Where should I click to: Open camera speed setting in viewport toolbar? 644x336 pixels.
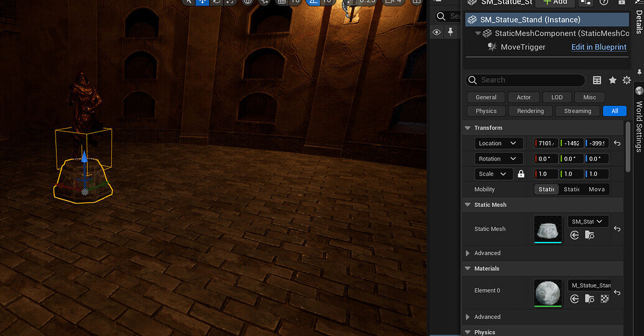point(392,2)
